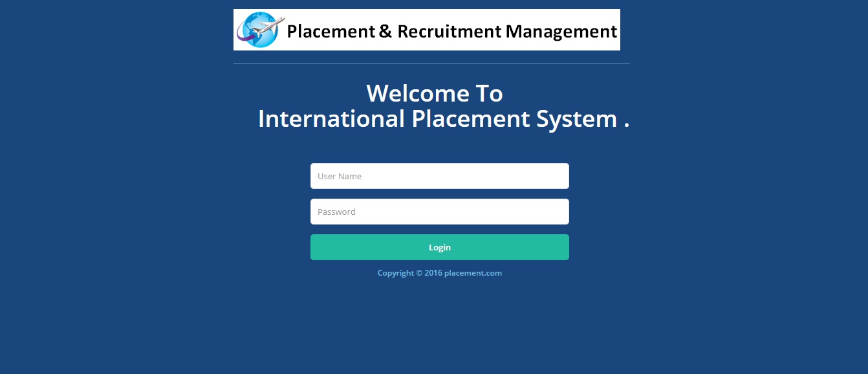Click the globe and airplane logo icon

(x=261, y=30)
